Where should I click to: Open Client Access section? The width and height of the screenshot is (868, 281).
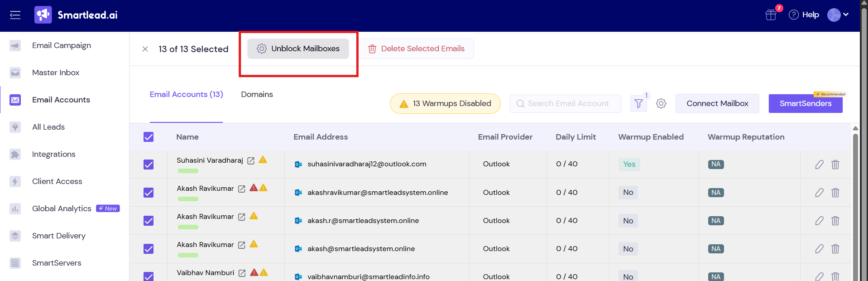(x=57, y=181)
